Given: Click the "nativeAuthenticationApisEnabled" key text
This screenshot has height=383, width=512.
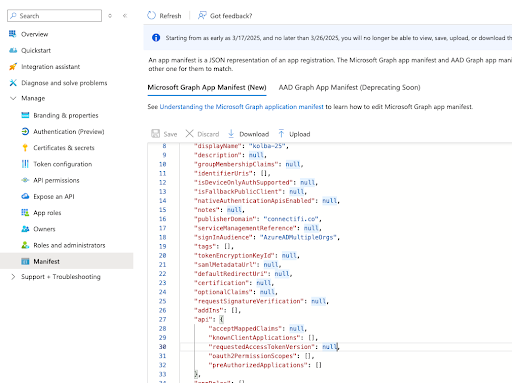Looking at the screenshot, I should [x=254, y=201].
